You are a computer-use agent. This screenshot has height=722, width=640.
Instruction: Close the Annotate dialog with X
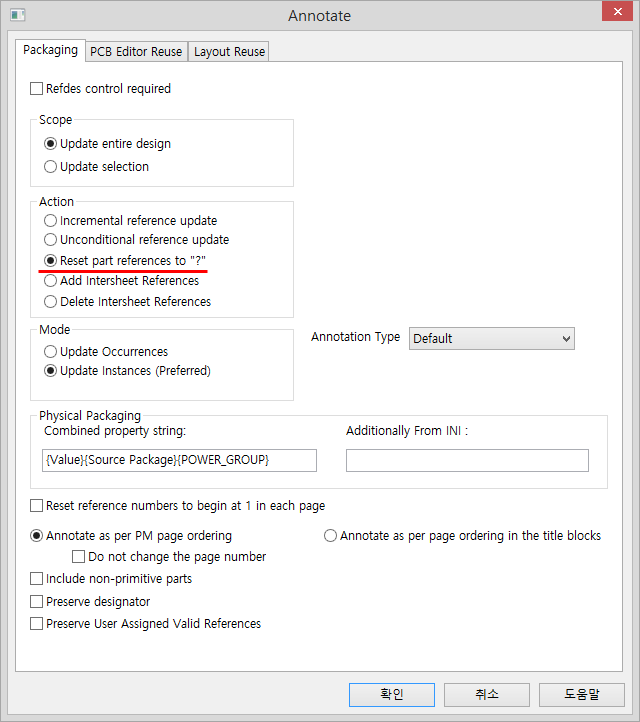point(617,11)
